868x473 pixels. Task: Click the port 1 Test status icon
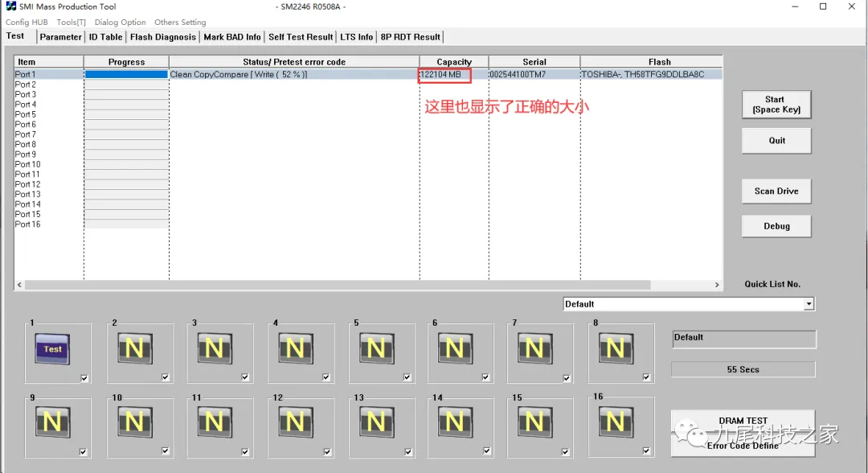53,349
